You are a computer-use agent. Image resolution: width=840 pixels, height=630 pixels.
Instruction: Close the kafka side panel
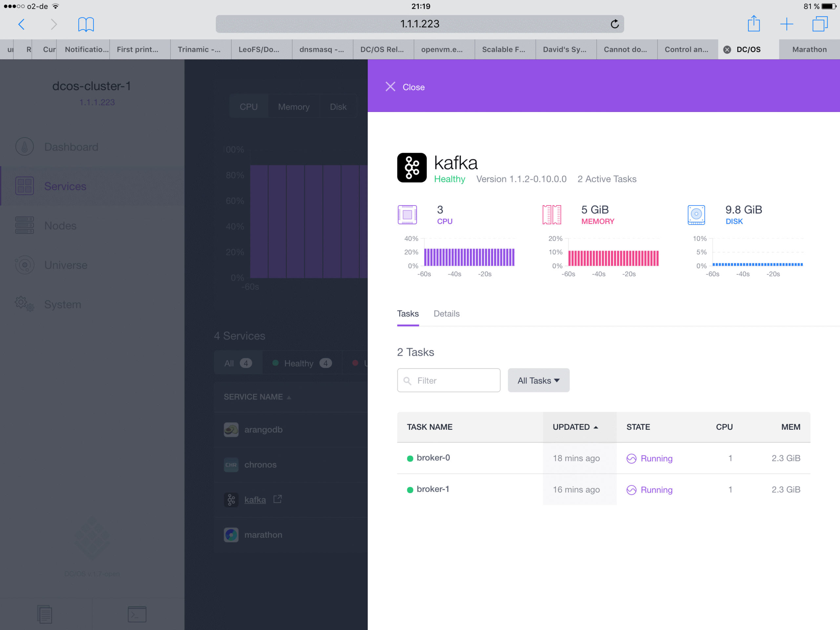click(x=405, y=87)
